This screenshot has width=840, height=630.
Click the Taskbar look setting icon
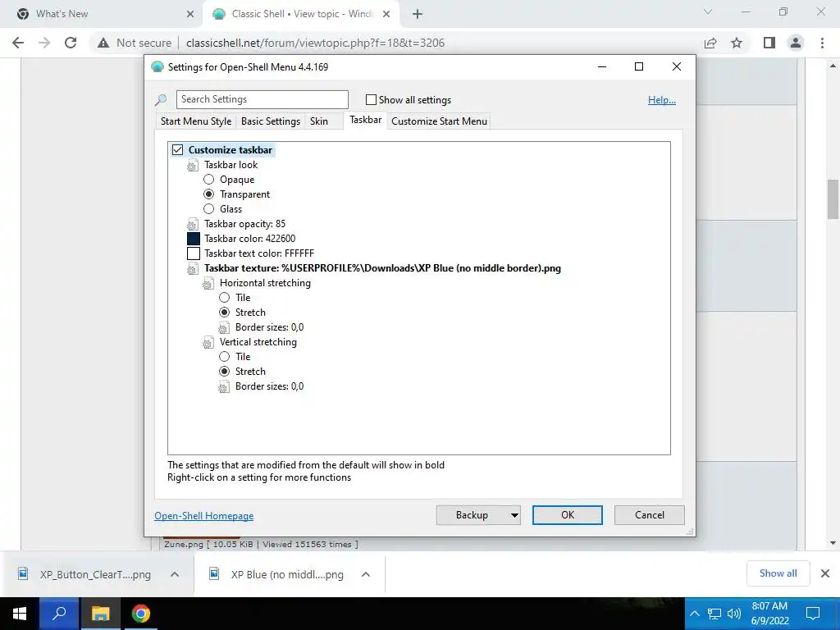[192, 166]
